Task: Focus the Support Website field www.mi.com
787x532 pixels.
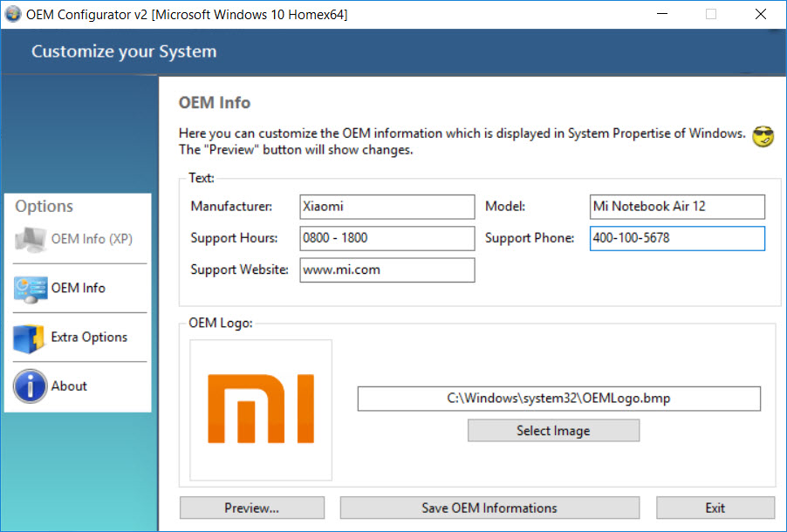Action: click(x=387, y=270)
